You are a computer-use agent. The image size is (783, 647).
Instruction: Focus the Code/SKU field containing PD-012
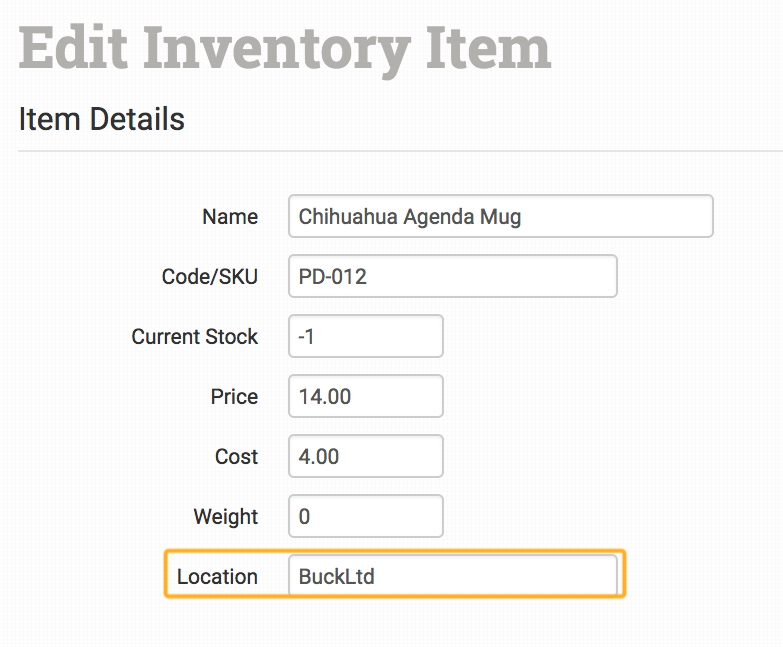click(x=452, y=276)
